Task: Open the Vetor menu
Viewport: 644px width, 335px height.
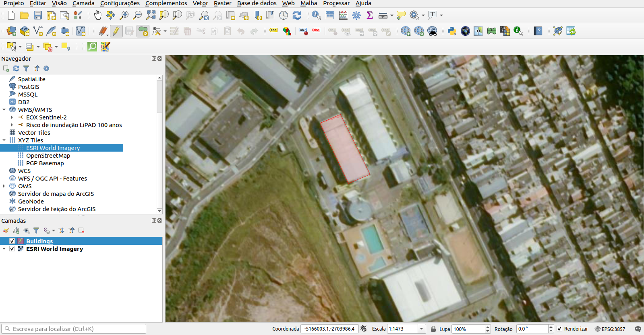Action: 200,3
